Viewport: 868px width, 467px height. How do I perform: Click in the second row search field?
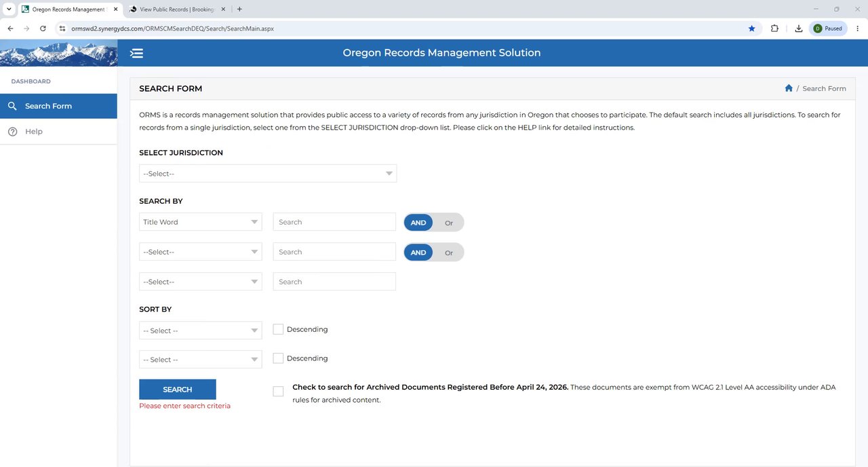[x=334, y=252]
